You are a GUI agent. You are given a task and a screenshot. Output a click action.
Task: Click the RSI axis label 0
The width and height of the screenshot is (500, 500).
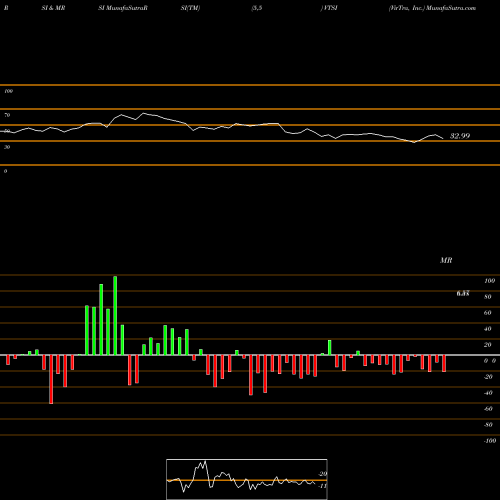tap(5, 171)
